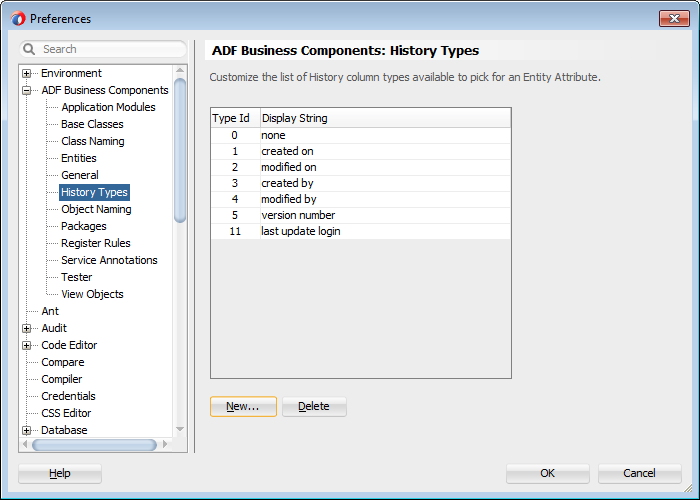Select the 'none' history type row

(x=361, y=135)
